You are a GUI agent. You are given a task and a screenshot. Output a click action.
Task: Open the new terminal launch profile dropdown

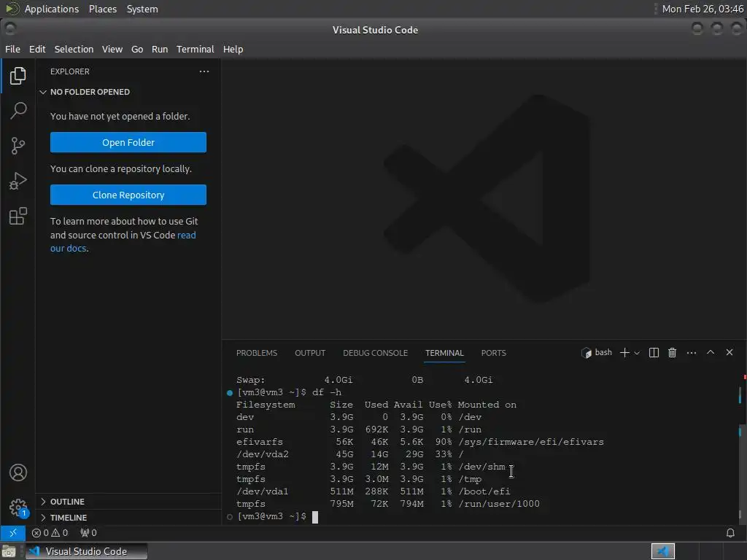637,353
